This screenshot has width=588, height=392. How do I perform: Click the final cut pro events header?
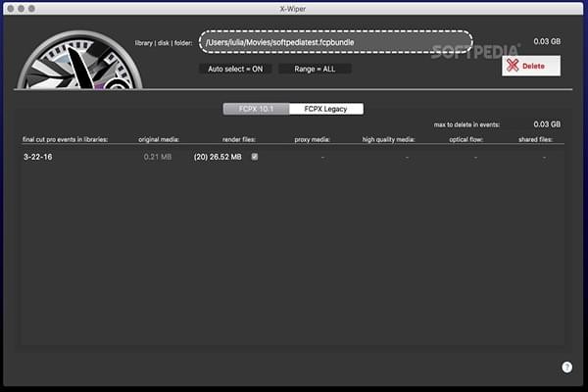click(x=66, y=139)
